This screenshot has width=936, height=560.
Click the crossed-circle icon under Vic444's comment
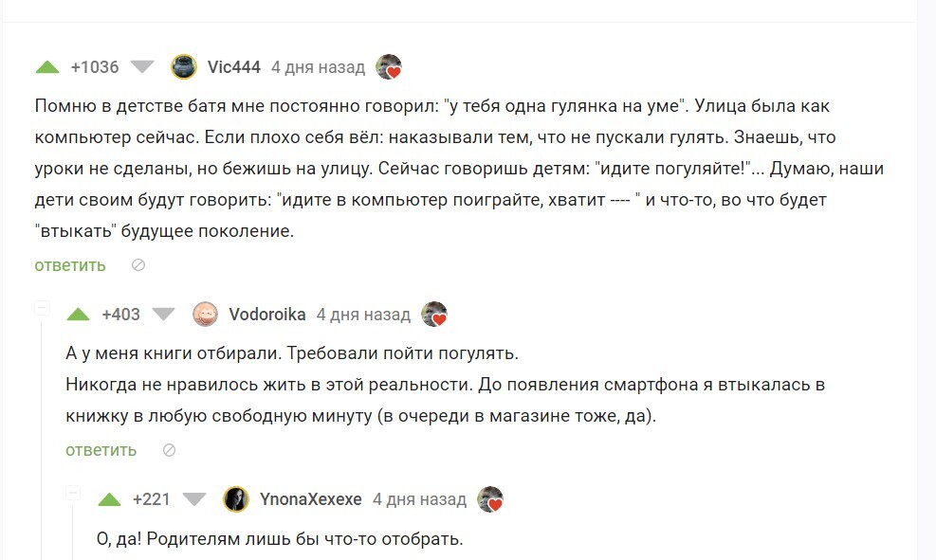(x=138, y=265)
